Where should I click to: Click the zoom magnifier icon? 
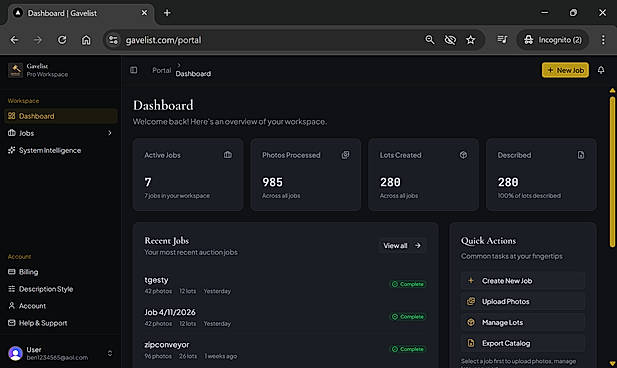point(430,40)
